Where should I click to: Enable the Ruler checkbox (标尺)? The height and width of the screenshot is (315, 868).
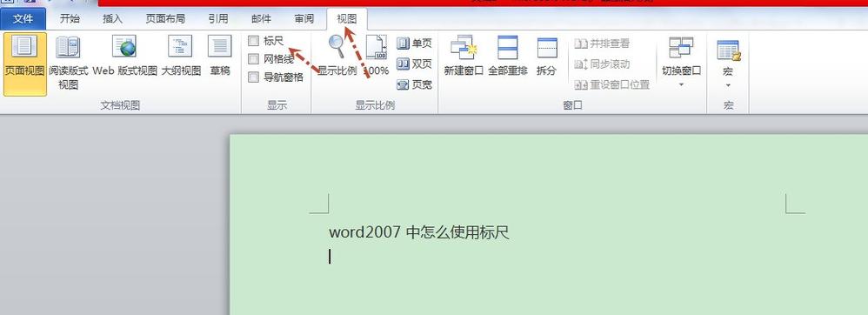click(x=254, y=41)
